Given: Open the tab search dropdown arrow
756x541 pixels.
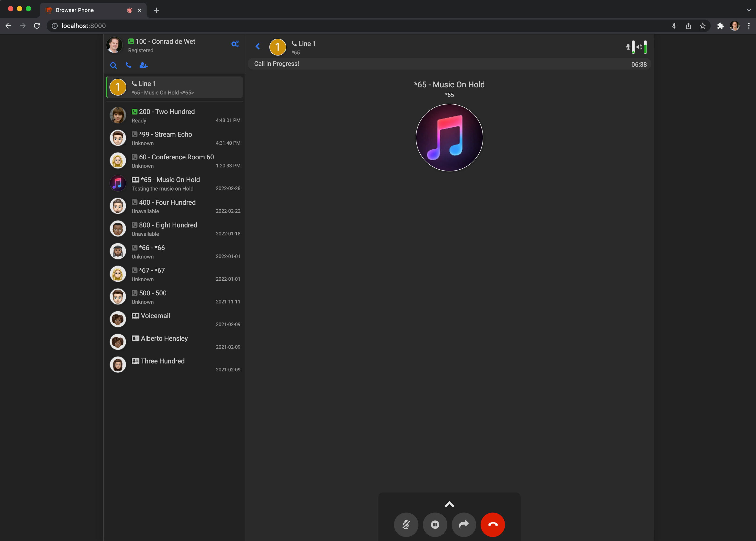Looking at the screenshot, I should pyautogui.click(x=749, y=10).
